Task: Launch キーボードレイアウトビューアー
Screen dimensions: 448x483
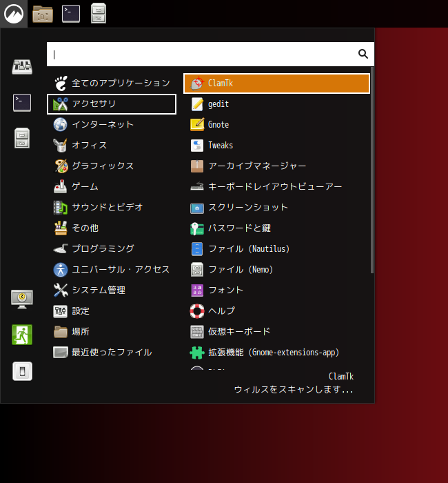Action: (x=276, y=187)
